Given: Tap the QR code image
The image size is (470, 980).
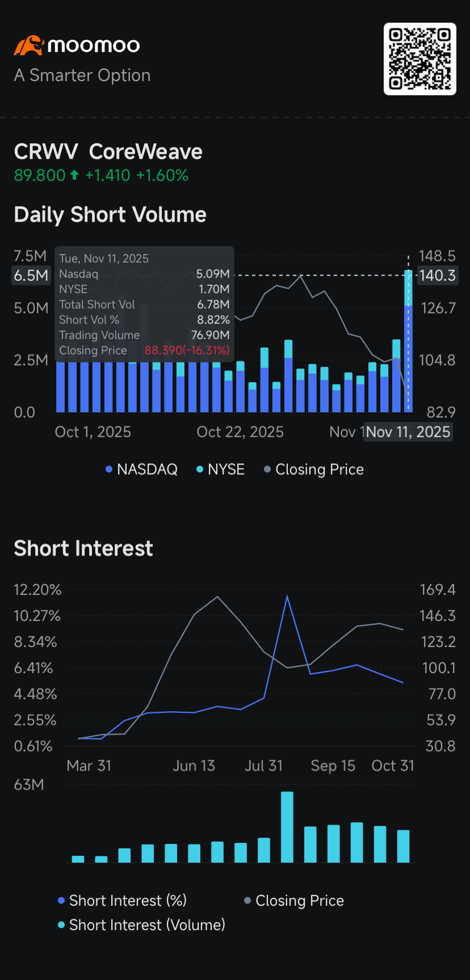Looking at the screenshot, I should tap(420, 59).
